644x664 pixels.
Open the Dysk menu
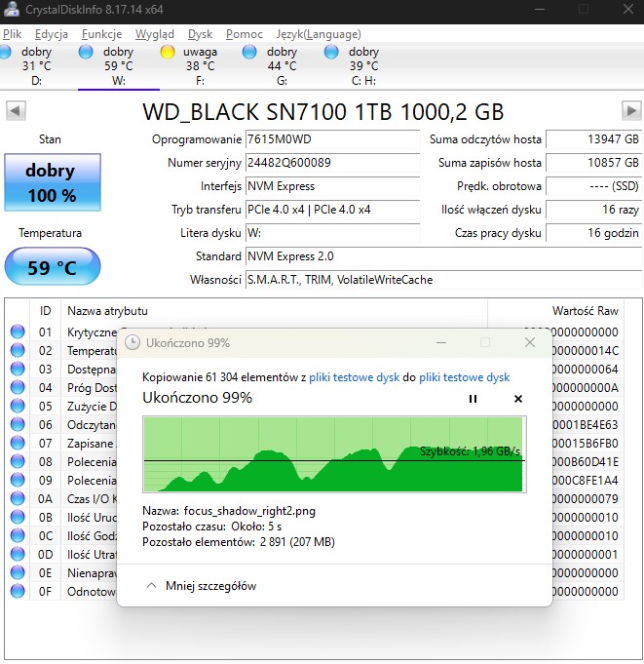pos(200,34)
